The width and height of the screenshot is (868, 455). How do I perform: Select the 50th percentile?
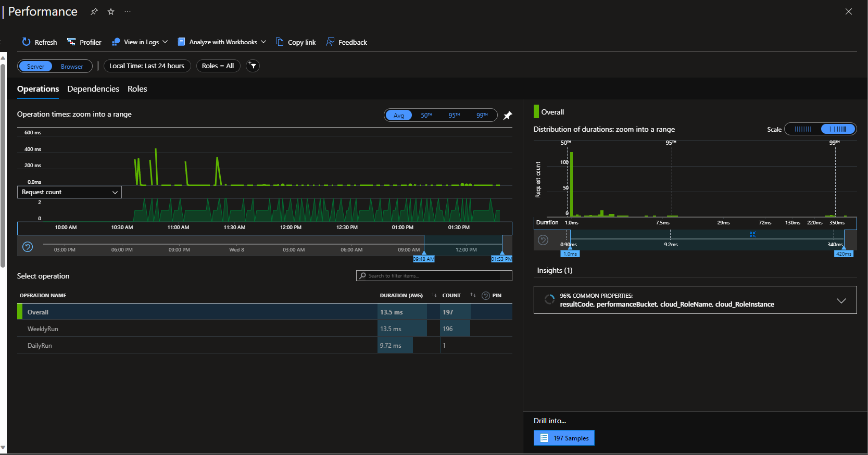click(x=426, y=115)
